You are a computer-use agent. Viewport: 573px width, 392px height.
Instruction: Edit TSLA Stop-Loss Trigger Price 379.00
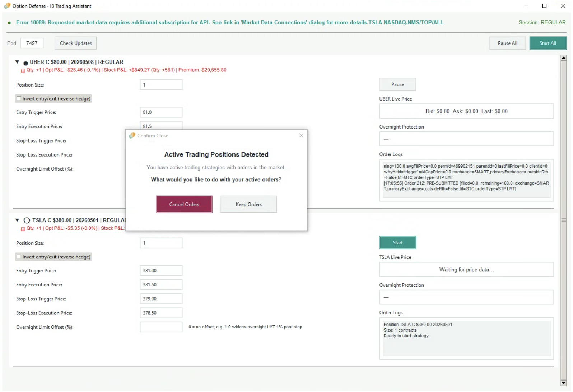tap(161, 299)
